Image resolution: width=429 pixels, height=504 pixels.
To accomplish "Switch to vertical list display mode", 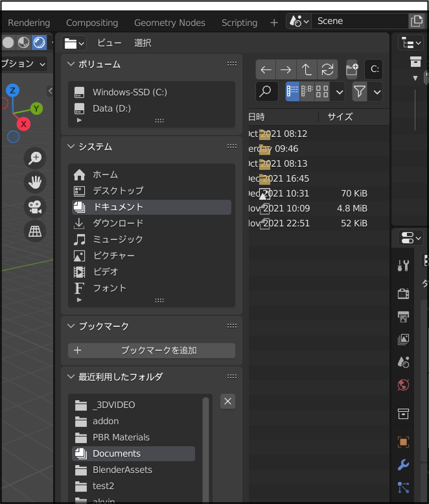I will 292,91.
